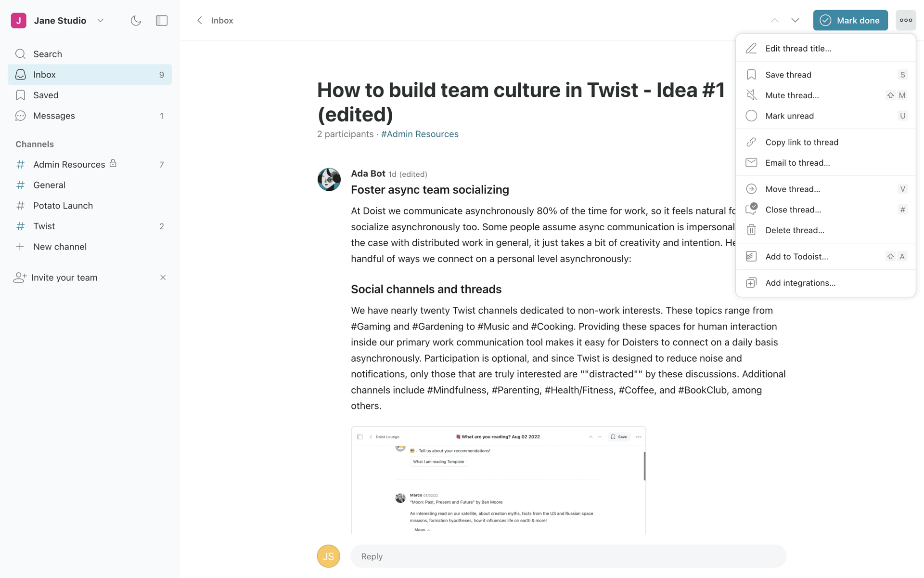
Task: Click the Search magnifier icon
Action: pos(20,54)
